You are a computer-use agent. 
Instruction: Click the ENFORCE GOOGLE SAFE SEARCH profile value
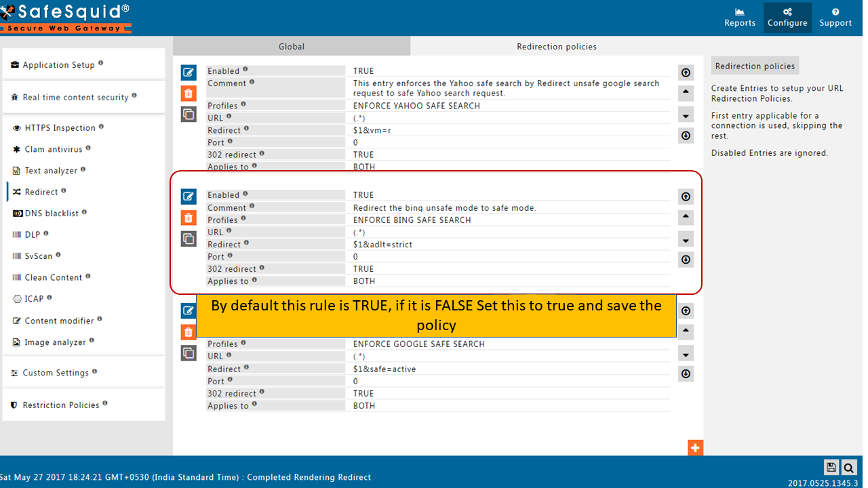click(x=419, y=344)
